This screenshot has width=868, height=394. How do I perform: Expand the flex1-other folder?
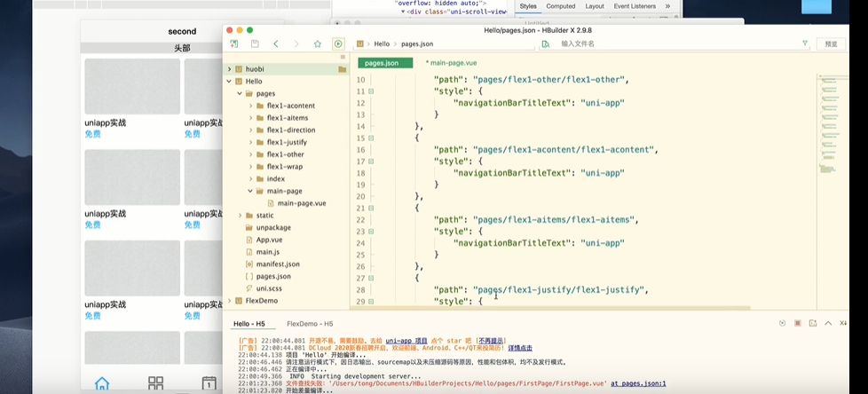pyautogui.click(x=251, y=154)
